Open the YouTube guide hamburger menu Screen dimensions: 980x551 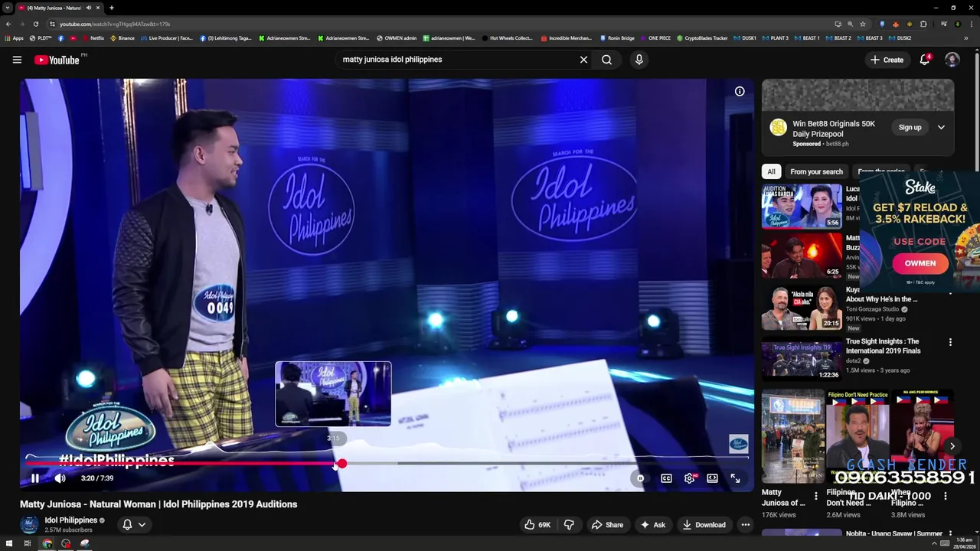[17, 60]
